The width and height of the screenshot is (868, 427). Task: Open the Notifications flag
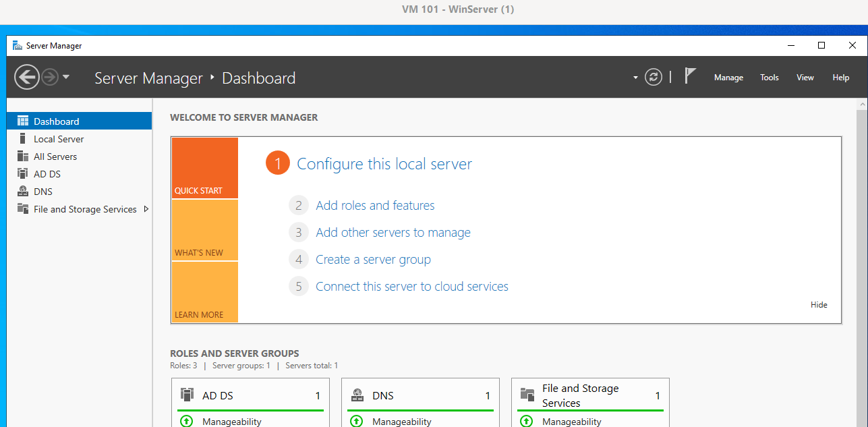[690, 76]
